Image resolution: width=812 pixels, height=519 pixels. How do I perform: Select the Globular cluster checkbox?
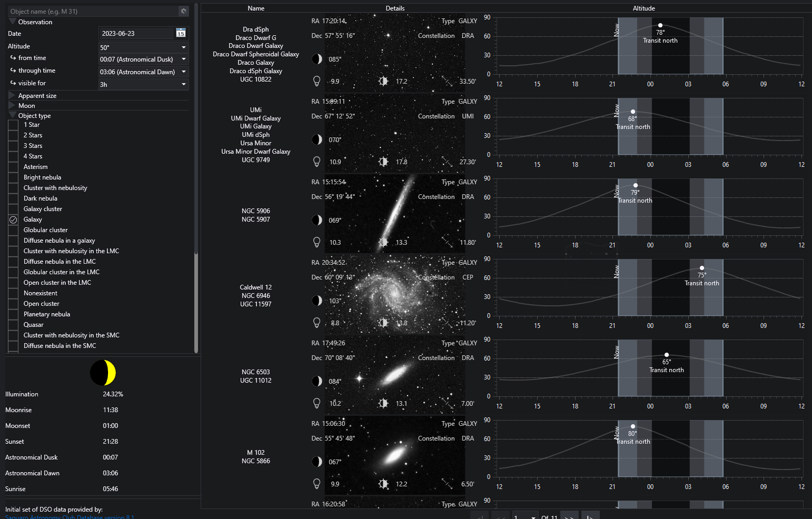13,230
